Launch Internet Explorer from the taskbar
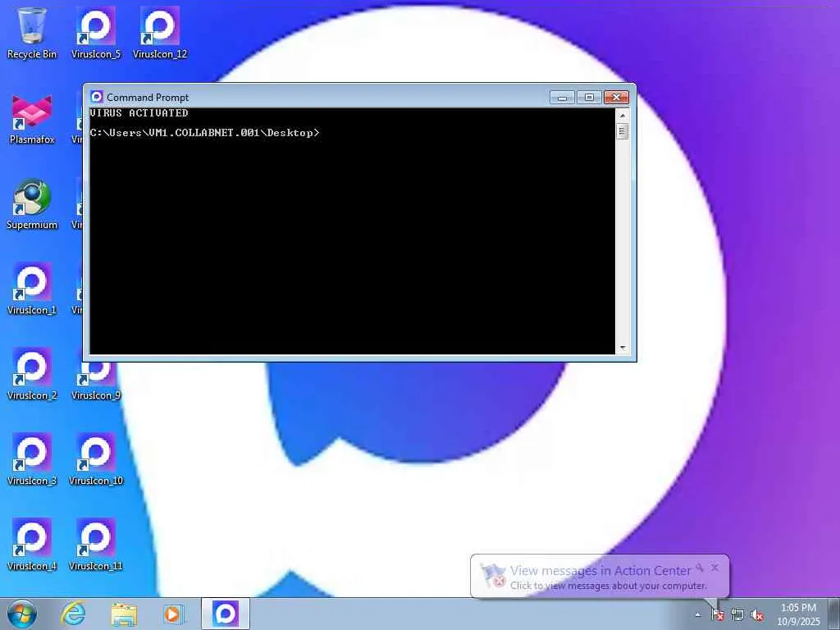The width and height of the screenshot is (840, 630). coord(73,614)
